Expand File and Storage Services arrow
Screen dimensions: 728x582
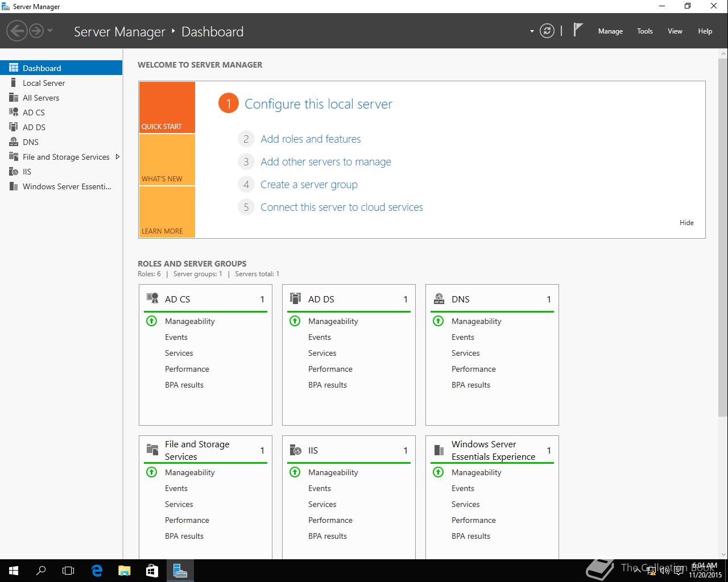[117, 157]
